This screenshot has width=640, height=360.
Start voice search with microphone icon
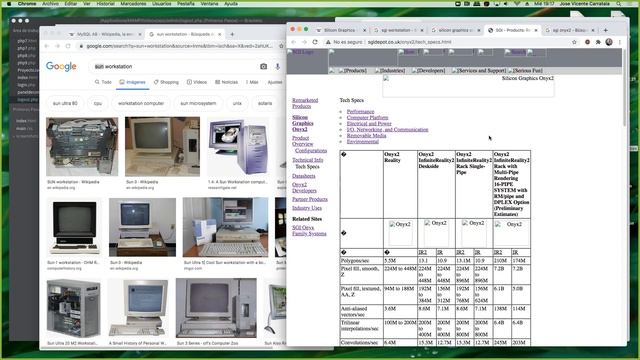point(278,66)
